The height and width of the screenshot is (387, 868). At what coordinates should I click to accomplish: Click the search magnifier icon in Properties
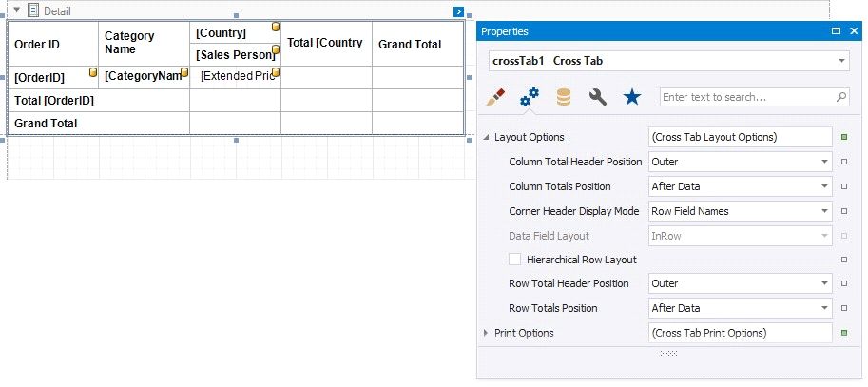coord(841,97)
